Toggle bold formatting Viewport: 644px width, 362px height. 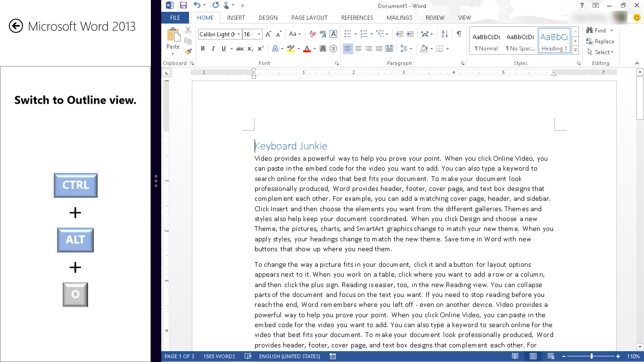(x=203, y=49)
